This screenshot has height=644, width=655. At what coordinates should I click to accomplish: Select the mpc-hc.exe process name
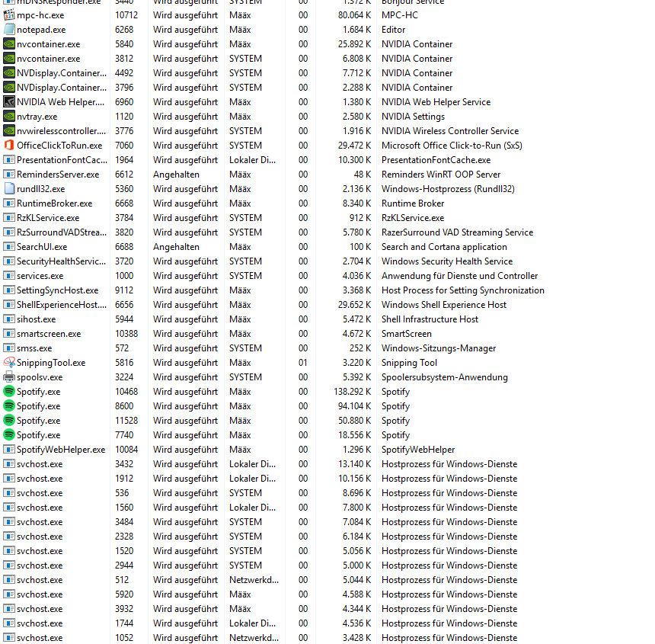coord(40,15)
